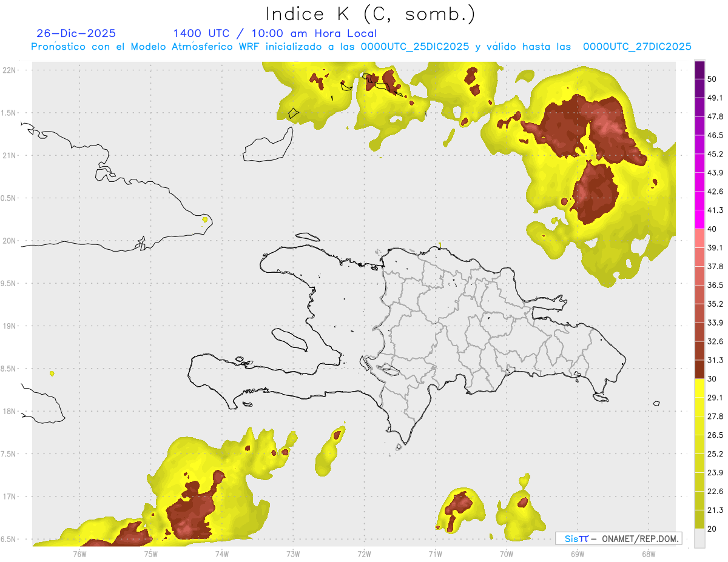Click the "22N" latitude label
Viewport: 728px width, 562px height.
coord(9,70)
